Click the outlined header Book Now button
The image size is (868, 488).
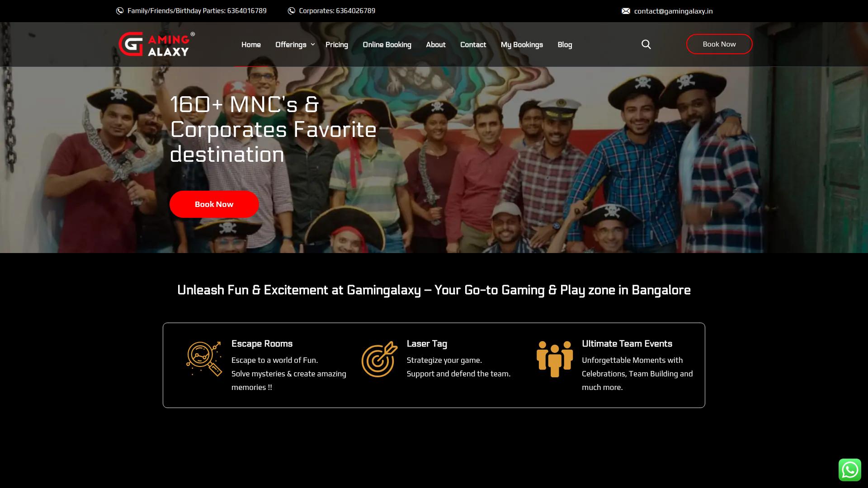719,44
